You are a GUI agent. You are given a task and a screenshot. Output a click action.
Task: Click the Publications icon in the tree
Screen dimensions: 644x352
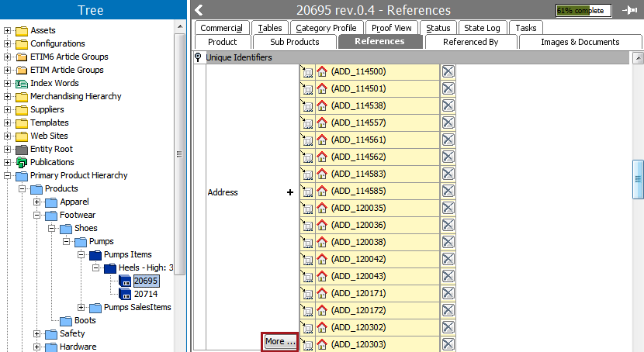(x=22, y=163)
